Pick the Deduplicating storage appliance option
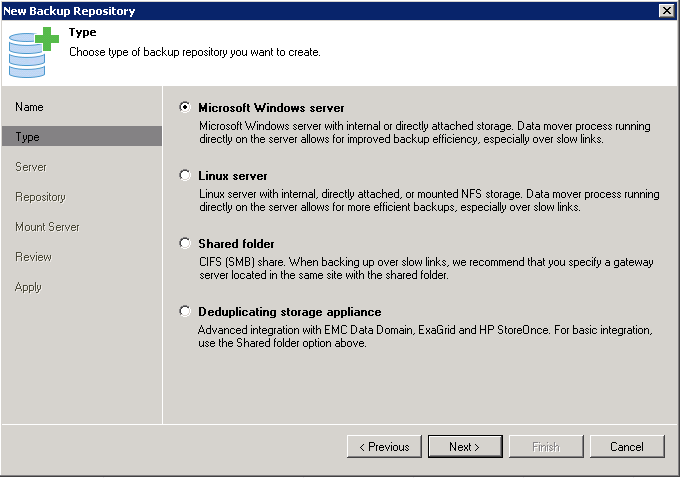Screen dimensions: 680x478 point(185,311)
